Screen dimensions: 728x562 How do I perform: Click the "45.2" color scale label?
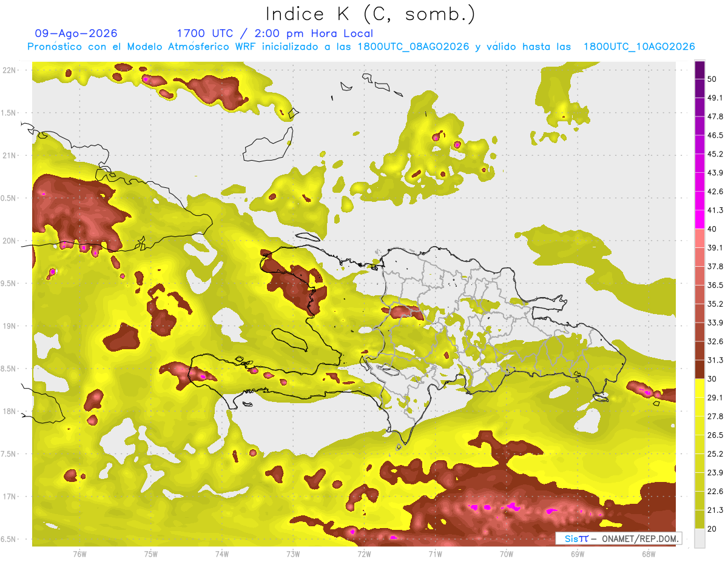(x=715, y=154)
